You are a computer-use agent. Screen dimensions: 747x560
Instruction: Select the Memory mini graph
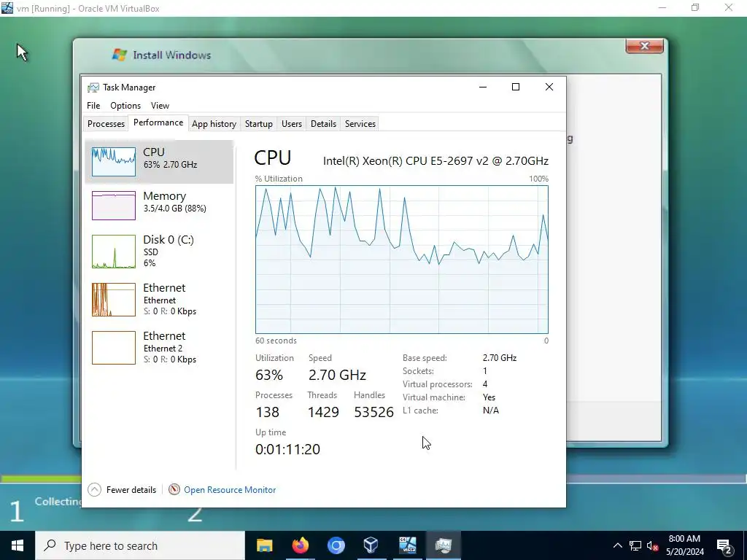tap(113, 206)
